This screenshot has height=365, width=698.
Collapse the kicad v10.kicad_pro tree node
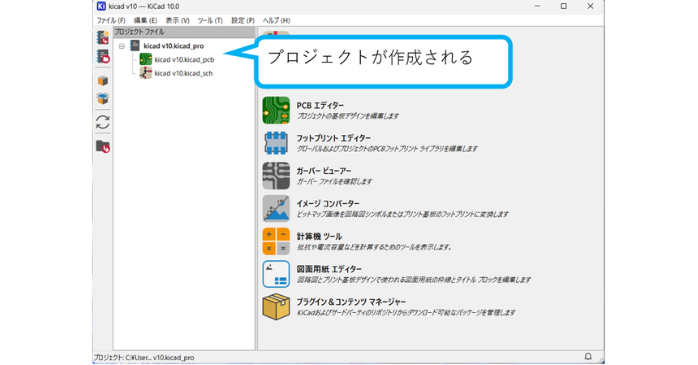pyautogui.click(x=122, y=46)
